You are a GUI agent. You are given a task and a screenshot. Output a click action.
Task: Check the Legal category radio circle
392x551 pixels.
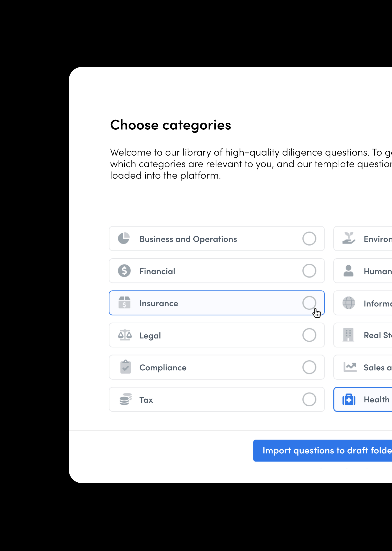click(x=309, y=335)
